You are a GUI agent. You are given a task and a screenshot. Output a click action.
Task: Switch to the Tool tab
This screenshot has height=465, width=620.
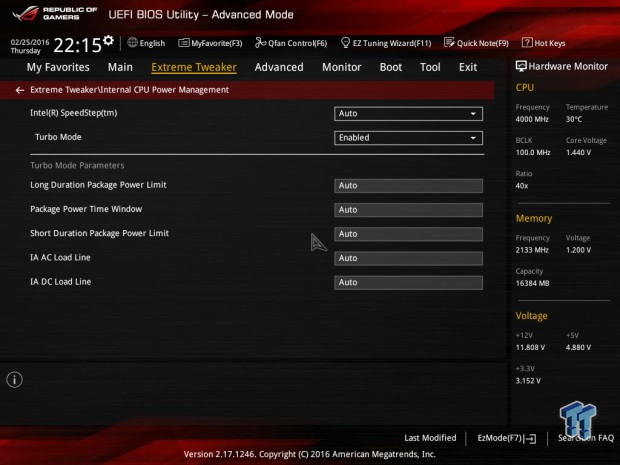tap(430, 67)
